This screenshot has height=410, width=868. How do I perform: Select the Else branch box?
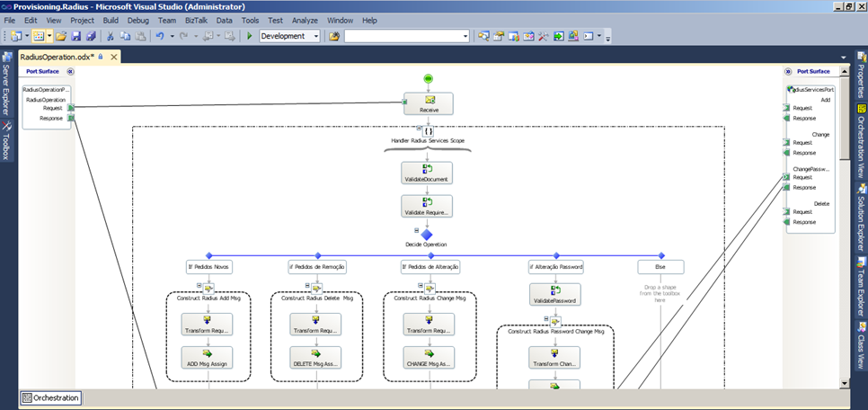tap(660, 267)
